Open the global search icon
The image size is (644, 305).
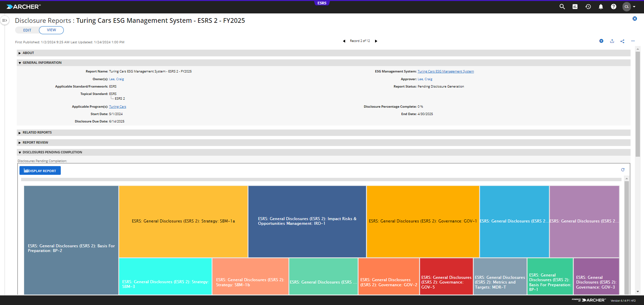562,7
